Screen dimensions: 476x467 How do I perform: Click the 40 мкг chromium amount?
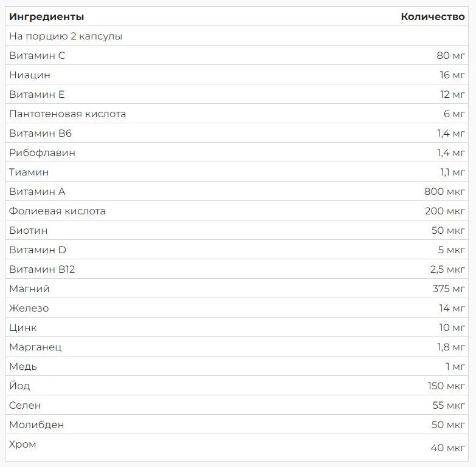click(447, 448)
